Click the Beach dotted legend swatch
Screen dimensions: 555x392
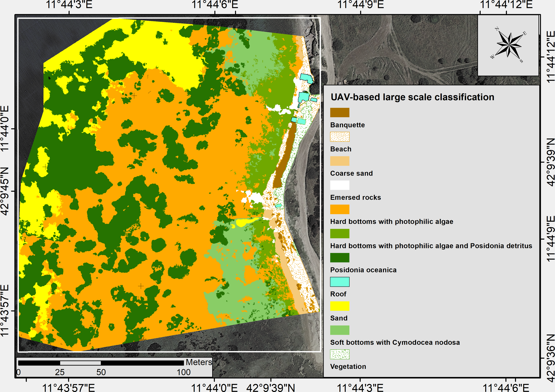[x=340, y=137]
